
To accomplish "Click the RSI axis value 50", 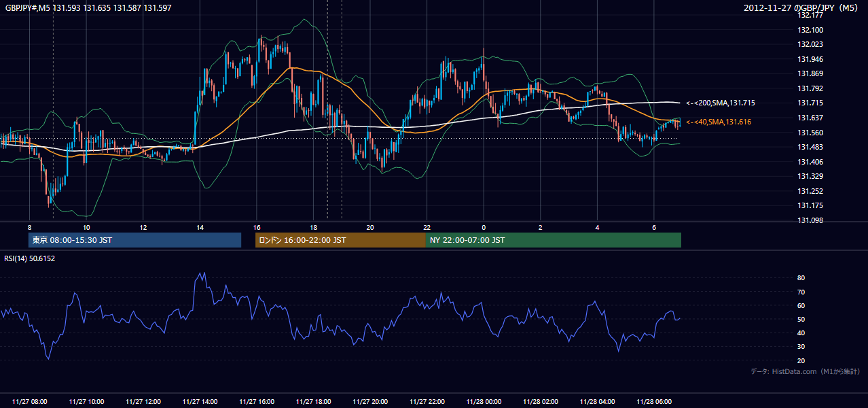I will pos(801,319).
